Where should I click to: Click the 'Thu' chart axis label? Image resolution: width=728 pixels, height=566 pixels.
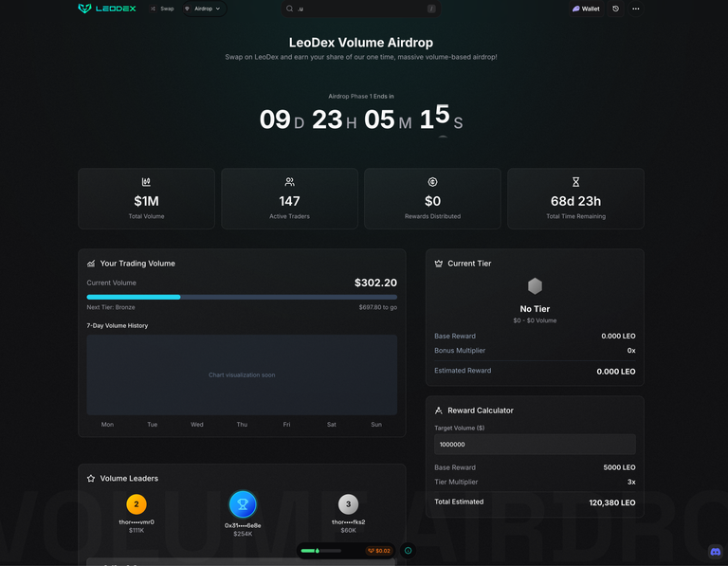click(x=242, y=425)
